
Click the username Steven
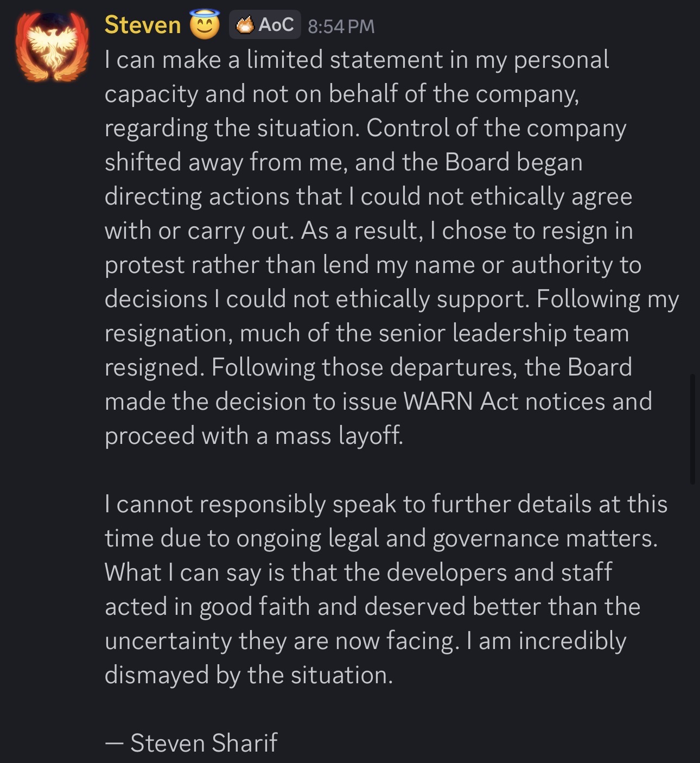click(143, 25)
